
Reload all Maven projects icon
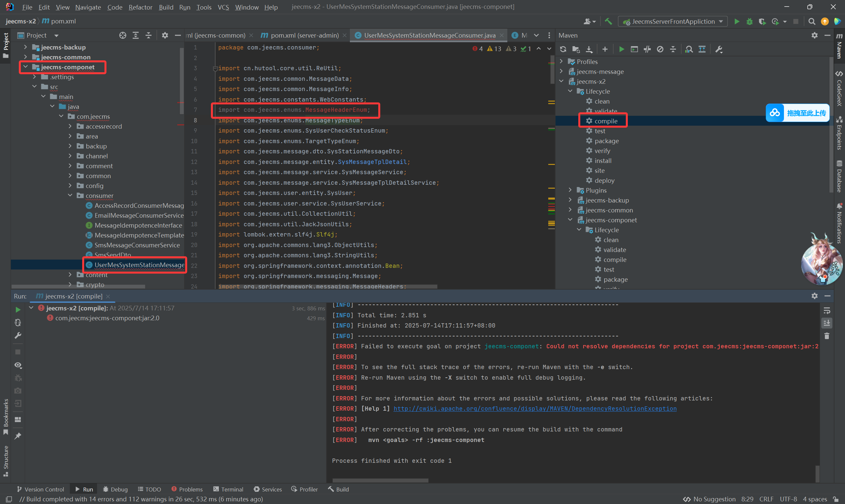click(x=563, y=49)
